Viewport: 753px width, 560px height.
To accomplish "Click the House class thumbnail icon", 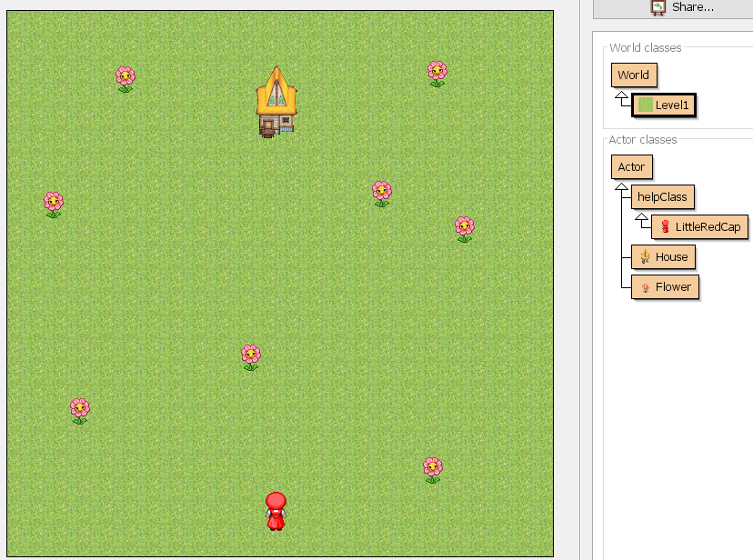I will (x=645, y=256).
